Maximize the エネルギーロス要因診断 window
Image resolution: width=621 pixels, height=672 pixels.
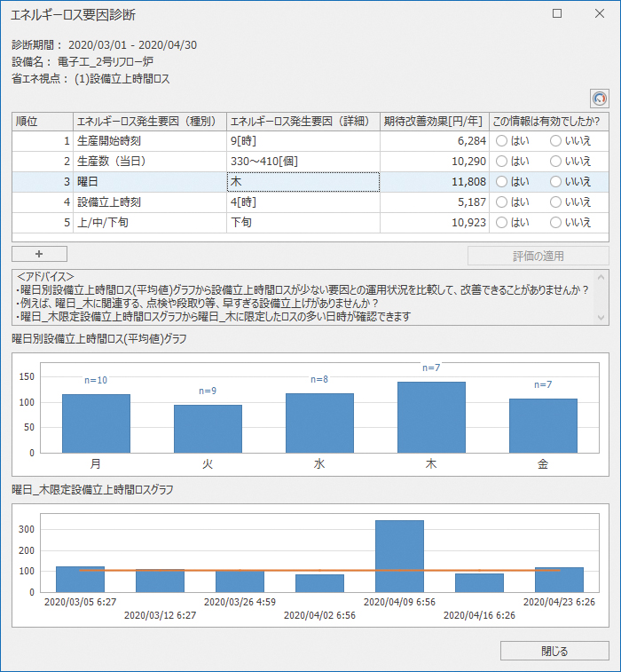(x=557, y=13)
